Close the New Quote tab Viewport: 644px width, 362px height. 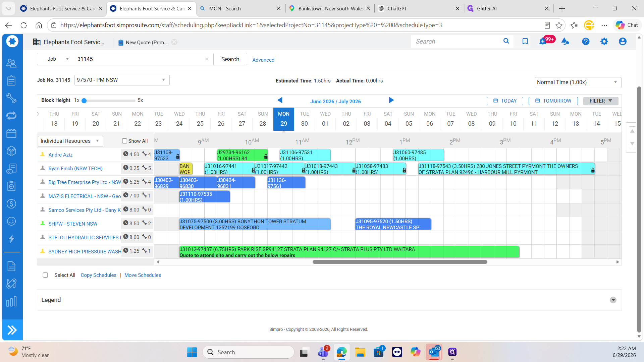(x=174, y=42)
